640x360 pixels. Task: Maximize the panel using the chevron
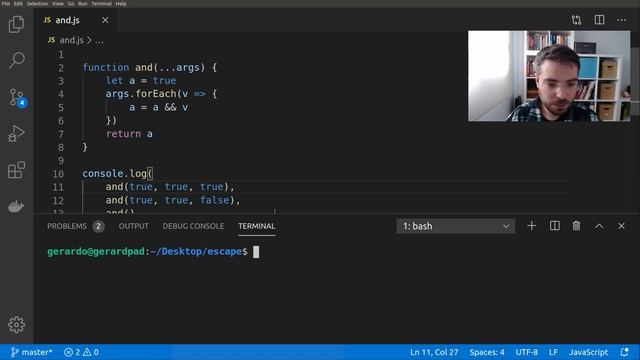[599, 226]
